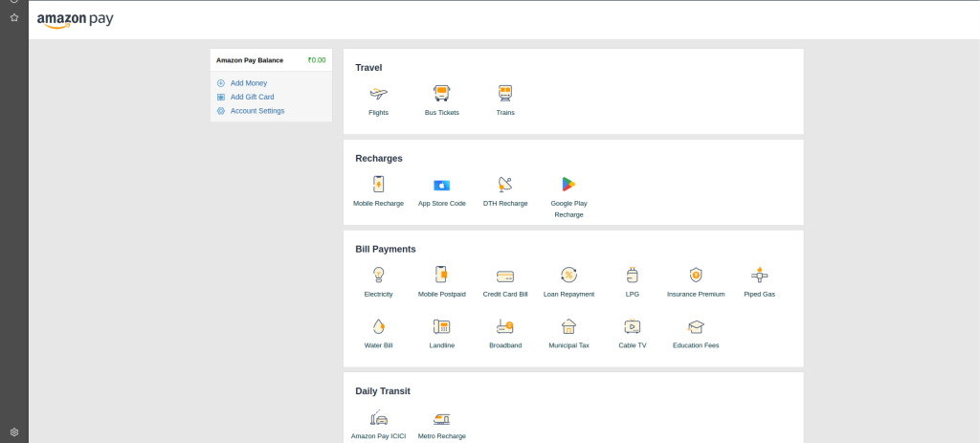Select the Bus Tickets icon

[442, 94]
